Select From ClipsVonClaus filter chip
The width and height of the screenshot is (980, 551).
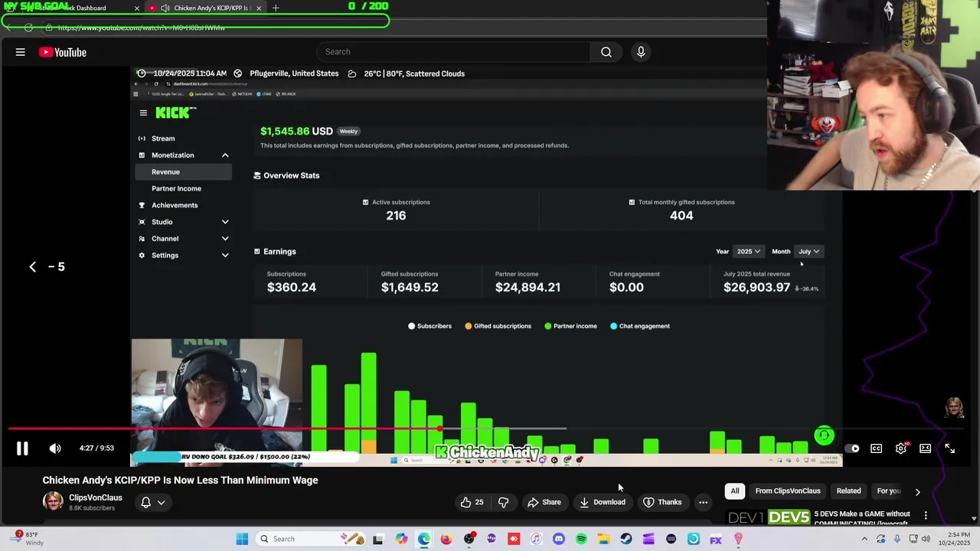[x=788, y=491]
